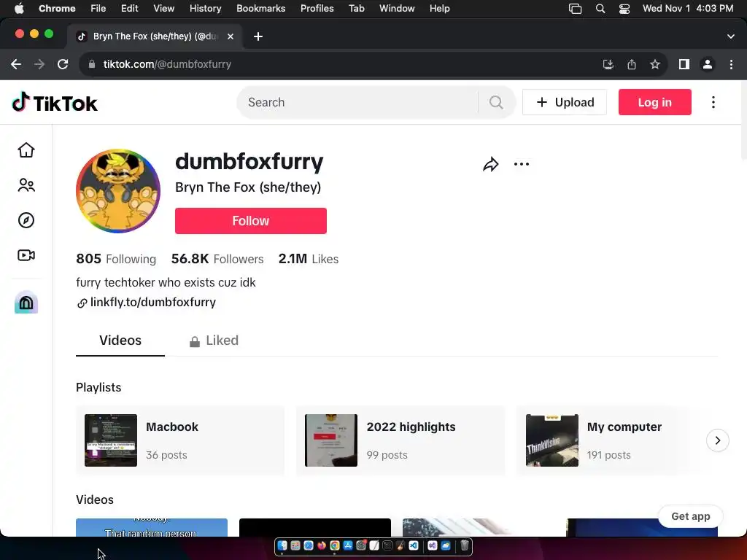
Task: Click the Get app button
Action: (690, 516)
